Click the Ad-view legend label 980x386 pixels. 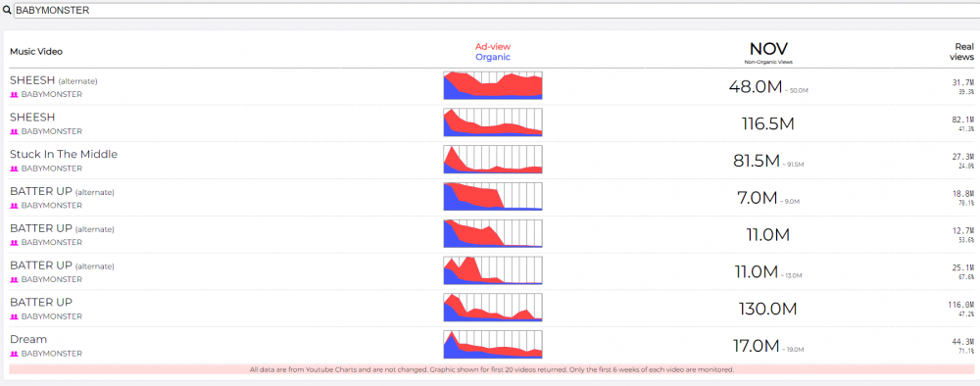pyautogui.click(x=493, y=46)
